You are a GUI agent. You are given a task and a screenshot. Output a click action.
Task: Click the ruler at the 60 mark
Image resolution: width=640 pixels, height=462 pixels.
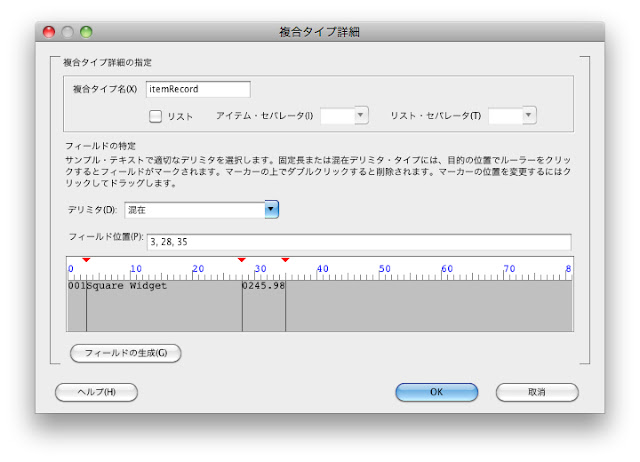click(447, 269)
